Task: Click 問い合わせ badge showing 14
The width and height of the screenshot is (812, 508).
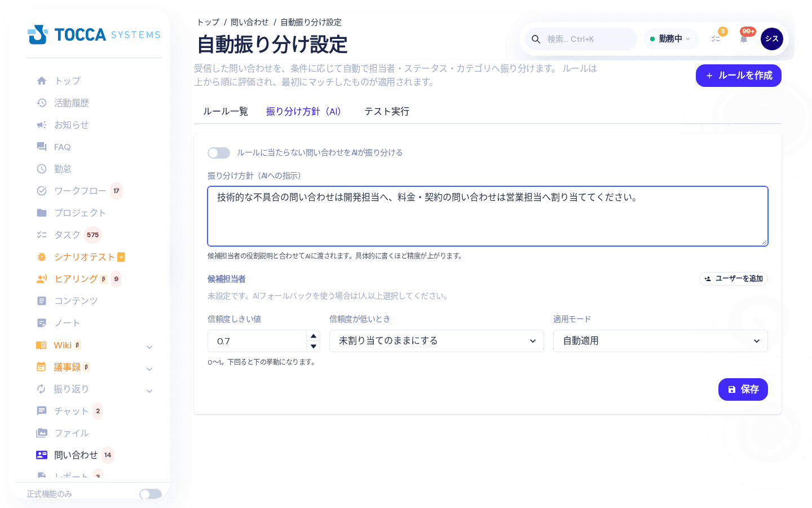Action: [x=108, y=455]
